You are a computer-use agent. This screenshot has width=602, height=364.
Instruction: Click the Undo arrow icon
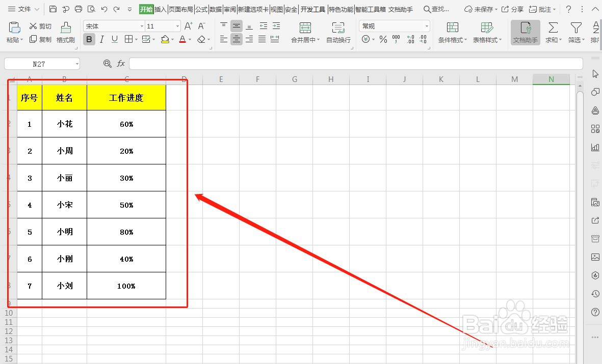click(x=104, y=9)
